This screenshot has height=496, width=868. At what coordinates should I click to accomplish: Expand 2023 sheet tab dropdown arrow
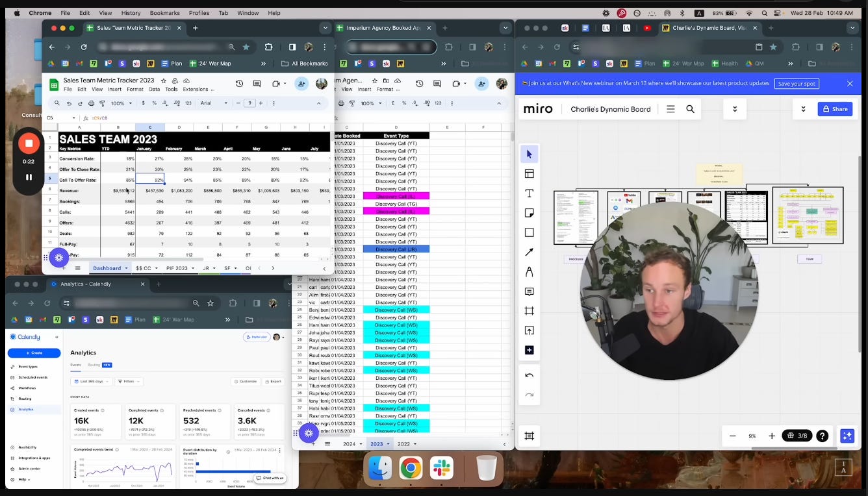tap(389, 444)
